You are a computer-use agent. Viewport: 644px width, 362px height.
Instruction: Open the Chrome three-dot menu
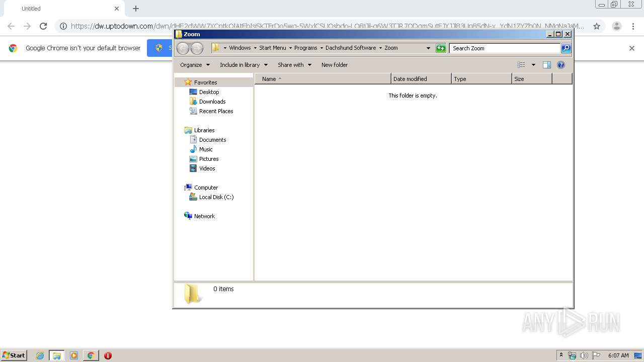point(633,26)
